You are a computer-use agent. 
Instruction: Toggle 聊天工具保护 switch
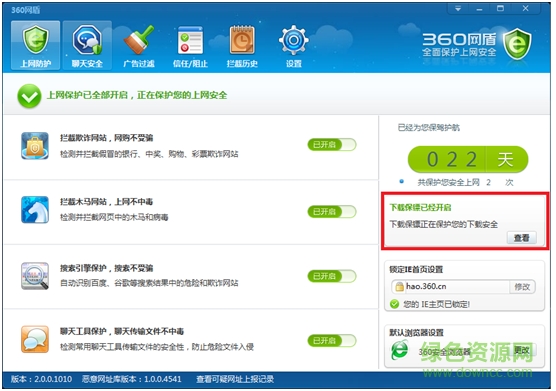tap(332, 341)
